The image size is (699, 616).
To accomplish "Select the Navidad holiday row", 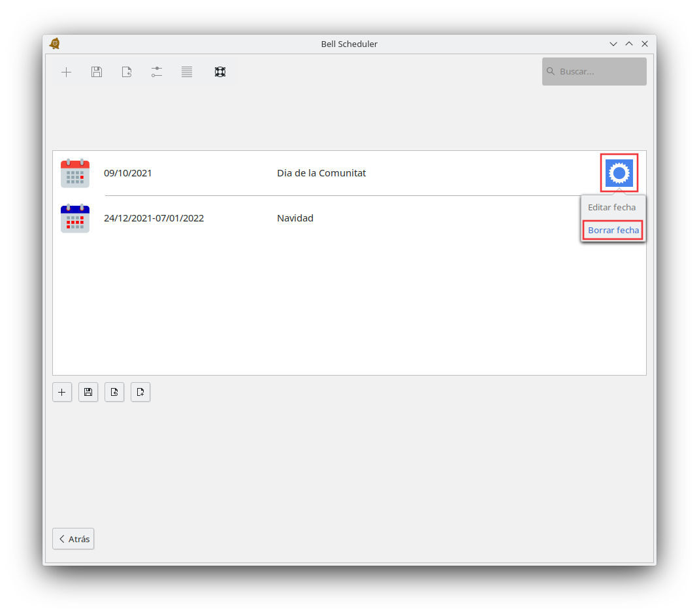I will click(295, 218).
